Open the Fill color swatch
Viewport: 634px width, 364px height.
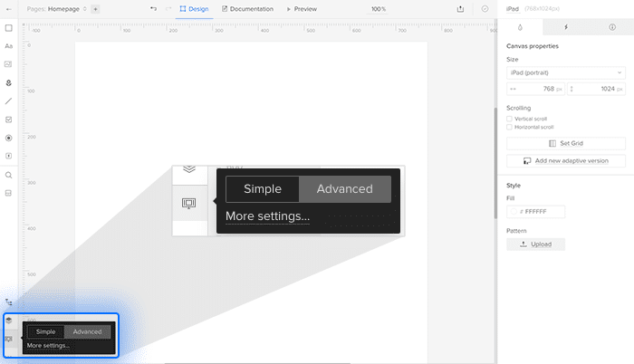tap(514, 212)
